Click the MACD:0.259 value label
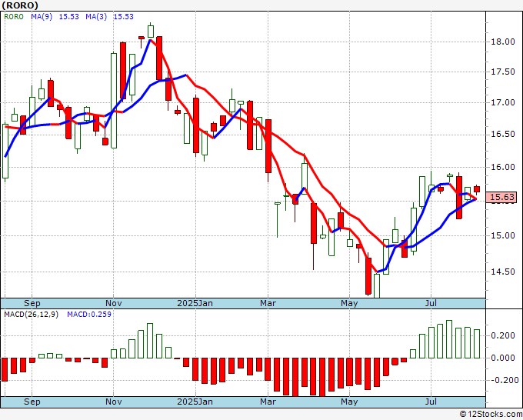The height and width of the screenshot is (420, 523). [x=89, y=315]
